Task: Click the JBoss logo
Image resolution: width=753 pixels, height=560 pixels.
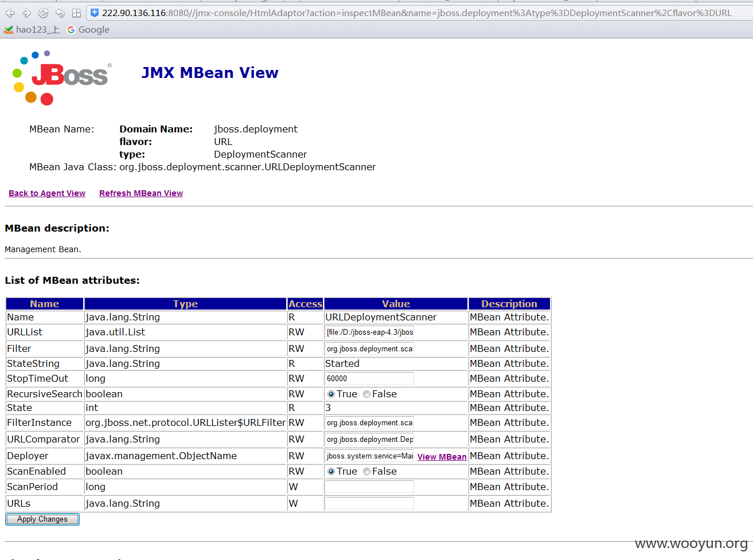Action: tap(61, 77)
